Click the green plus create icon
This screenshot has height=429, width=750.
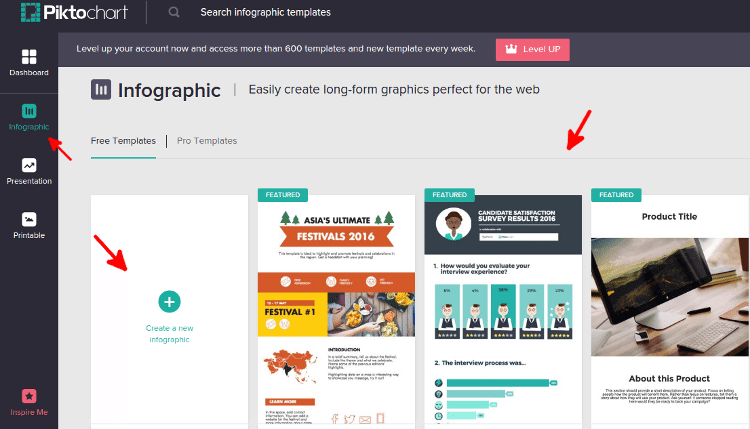click(x=169, y=302)
